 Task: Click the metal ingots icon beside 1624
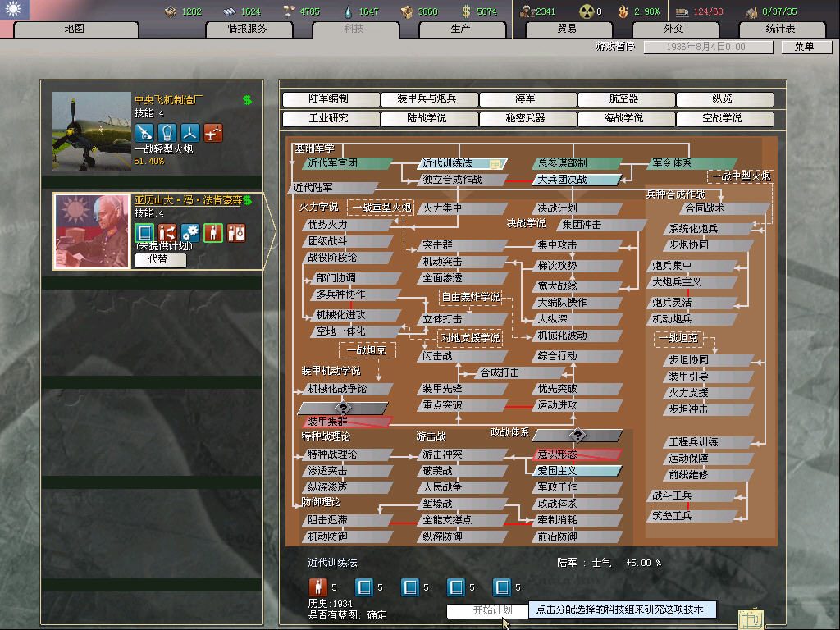coord(230,11)
